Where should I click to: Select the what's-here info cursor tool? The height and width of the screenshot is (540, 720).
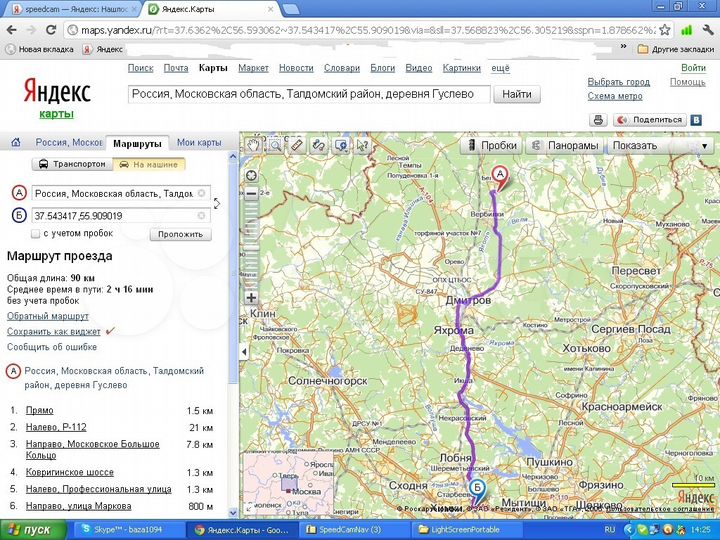click(362, 145)
